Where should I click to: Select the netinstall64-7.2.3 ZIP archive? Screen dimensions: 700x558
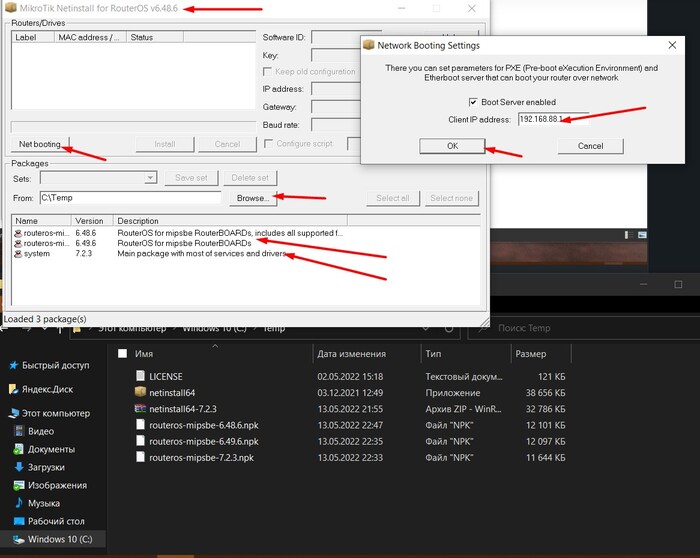183,409
